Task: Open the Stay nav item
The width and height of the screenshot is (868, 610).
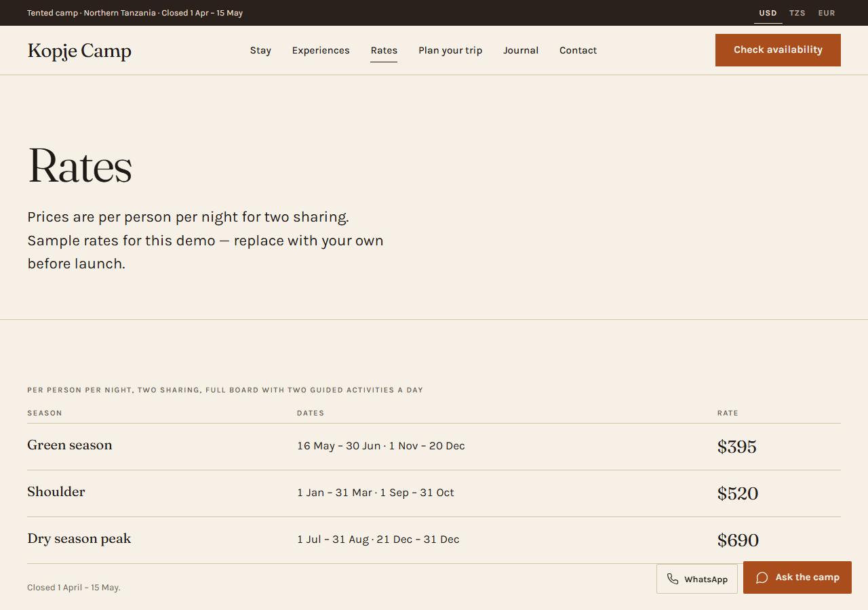Action: pyautogui.click(x=260, y=50)
